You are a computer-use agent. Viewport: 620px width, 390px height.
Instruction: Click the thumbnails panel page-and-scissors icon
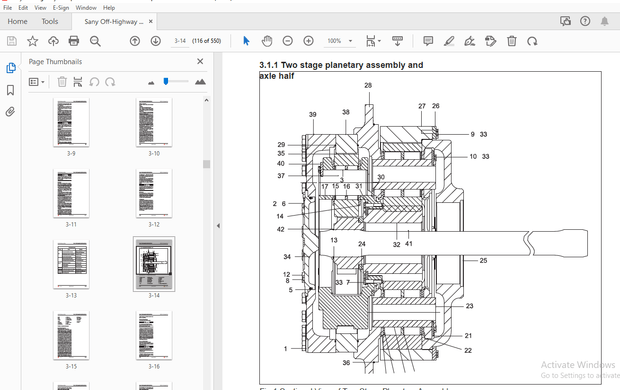pyautogui.click(x=78, y=82)
